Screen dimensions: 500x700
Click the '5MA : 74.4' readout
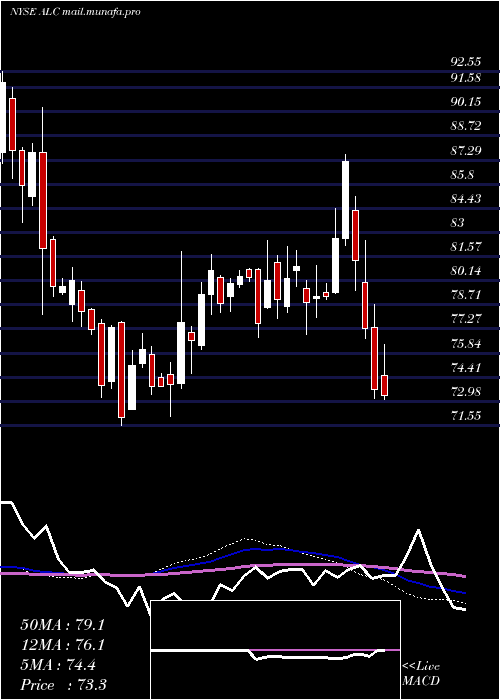[x=58, y=665]
